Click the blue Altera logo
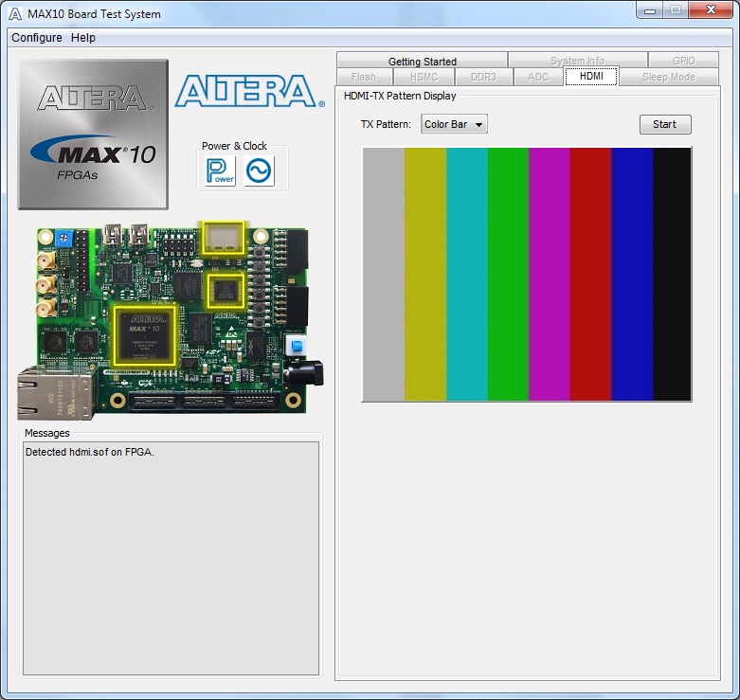This screenshot has width=740, height=700. [x=249, y=91]
